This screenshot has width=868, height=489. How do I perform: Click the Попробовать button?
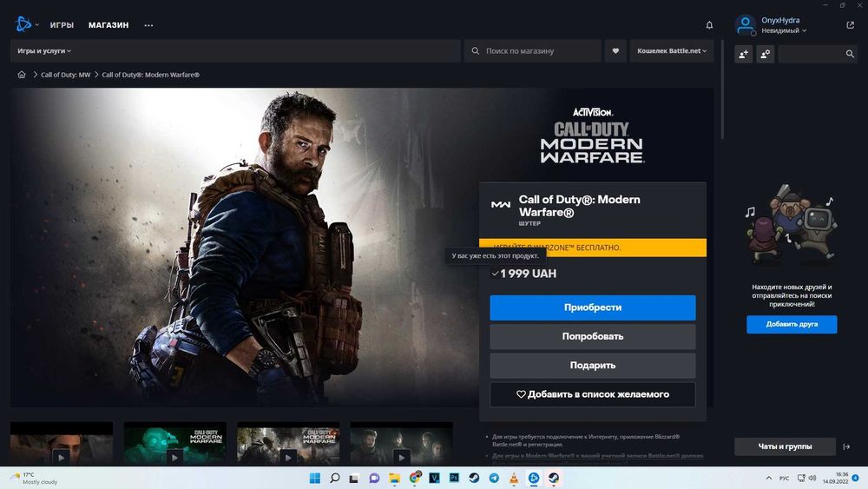coord(592,336)
